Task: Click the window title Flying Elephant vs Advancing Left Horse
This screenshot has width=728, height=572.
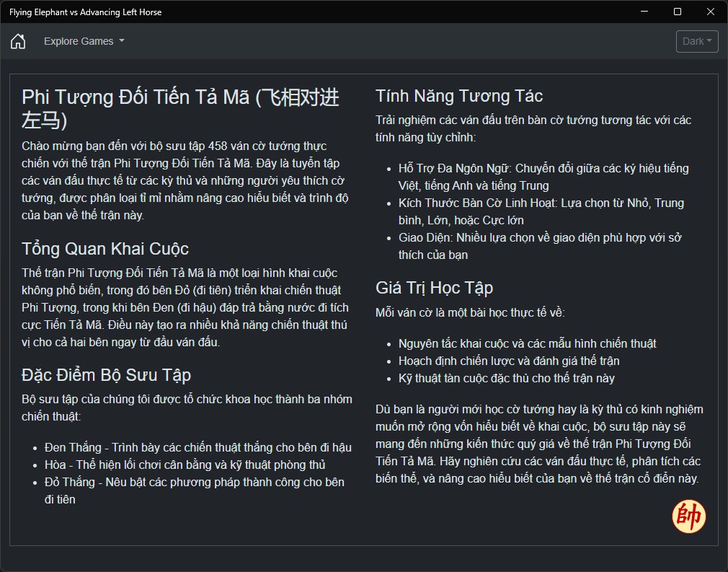Action: pos(86,12)
